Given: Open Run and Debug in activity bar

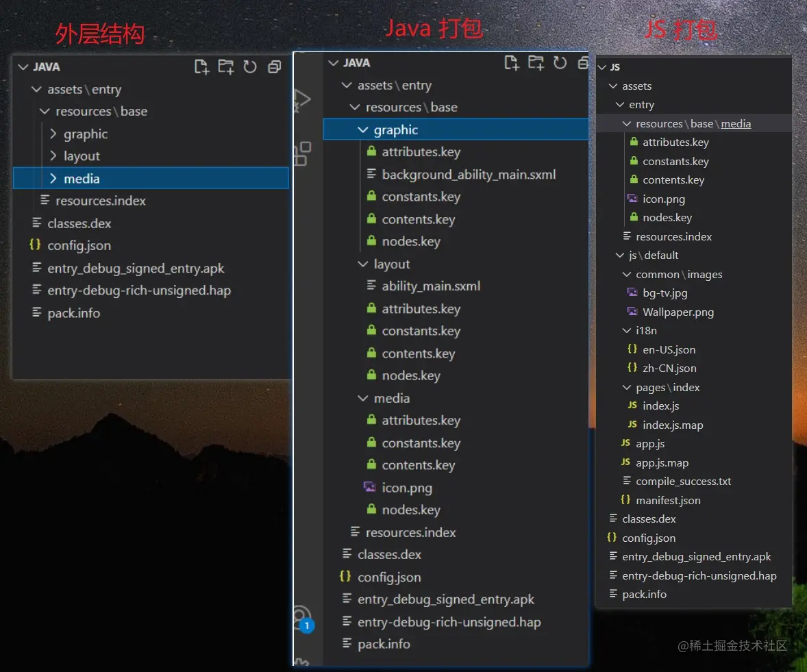Looking at the screenshot, I should tap(302, 100).
